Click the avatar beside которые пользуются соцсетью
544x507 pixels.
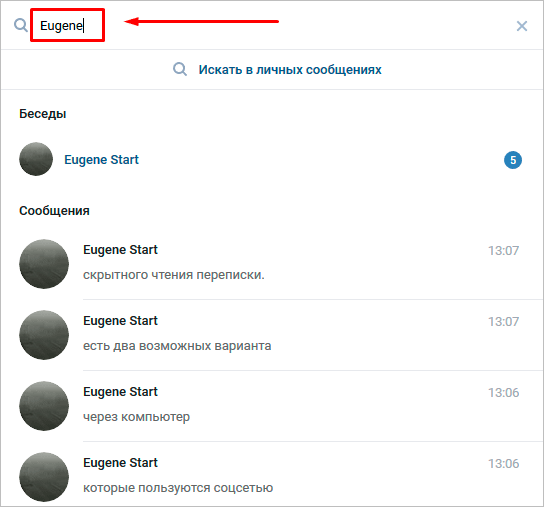coord(44,477)
